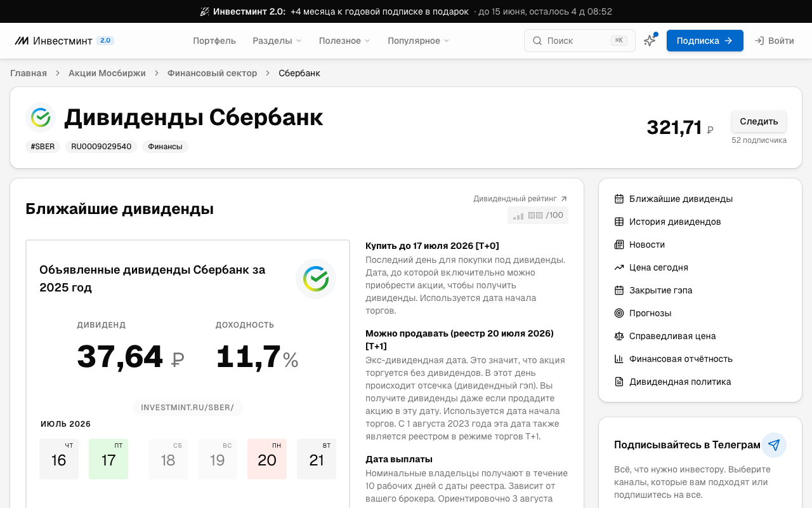812x508 pixels.
Task: Click the yield value 11,7%
Action: (x=257, y=357)
